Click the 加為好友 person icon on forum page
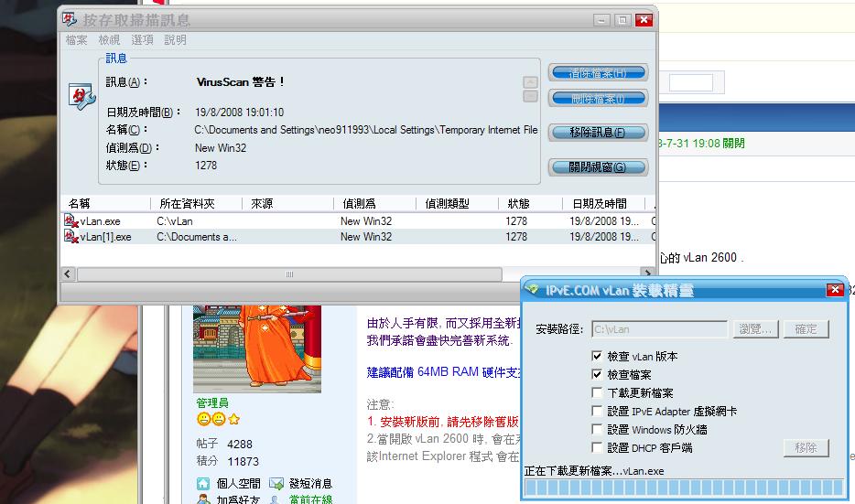This screenshot has width=855, height=504. (203, 499)
